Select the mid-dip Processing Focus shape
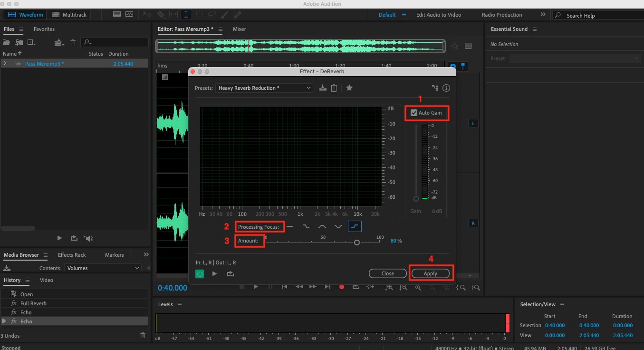Image resolution: width=644 pixels, height=350 pixels. click(x=338, y=227)
